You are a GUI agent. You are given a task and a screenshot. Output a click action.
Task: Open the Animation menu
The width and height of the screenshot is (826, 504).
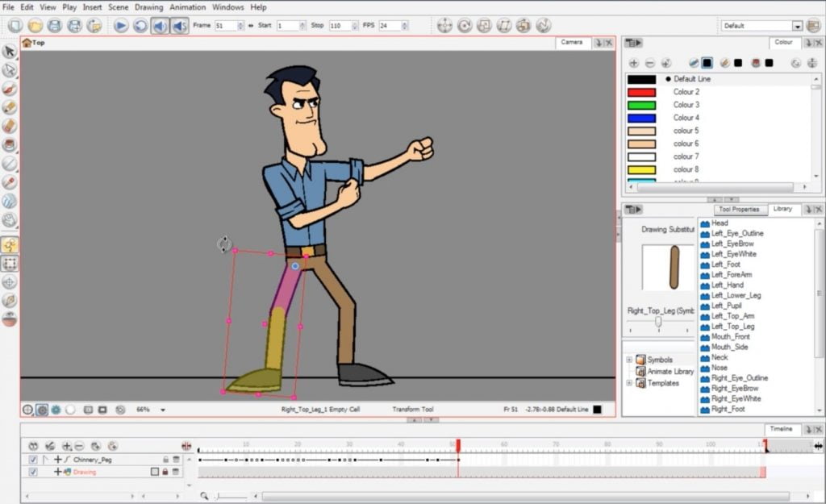[x=187, y=6]
